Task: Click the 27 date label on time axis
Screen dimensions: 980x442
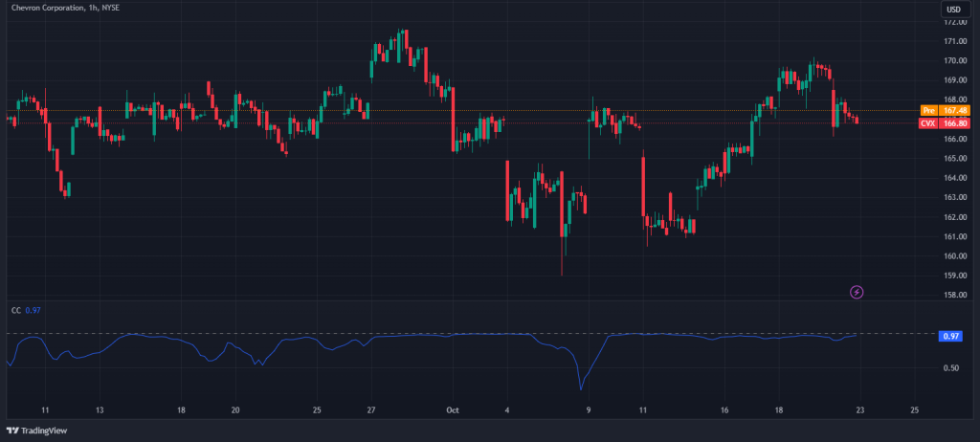Action: (x=371, y=410)
